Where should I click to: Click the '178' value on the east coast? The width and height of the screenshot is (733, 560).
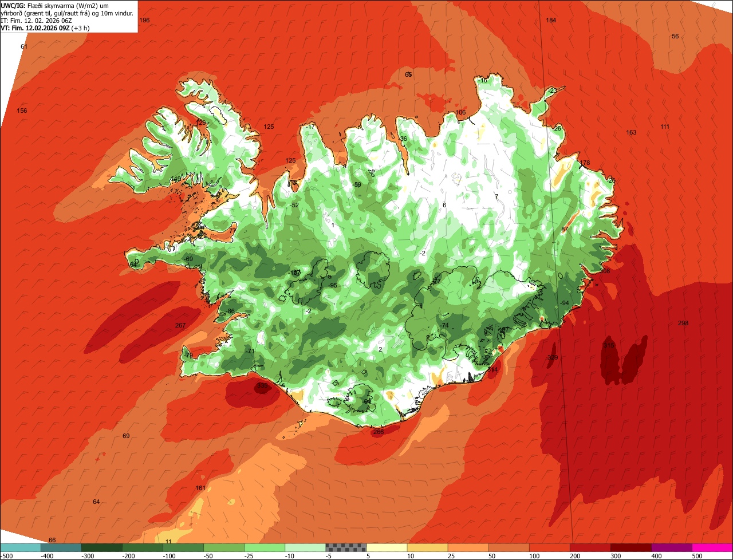pyautogui.click(x=585, y=163)
